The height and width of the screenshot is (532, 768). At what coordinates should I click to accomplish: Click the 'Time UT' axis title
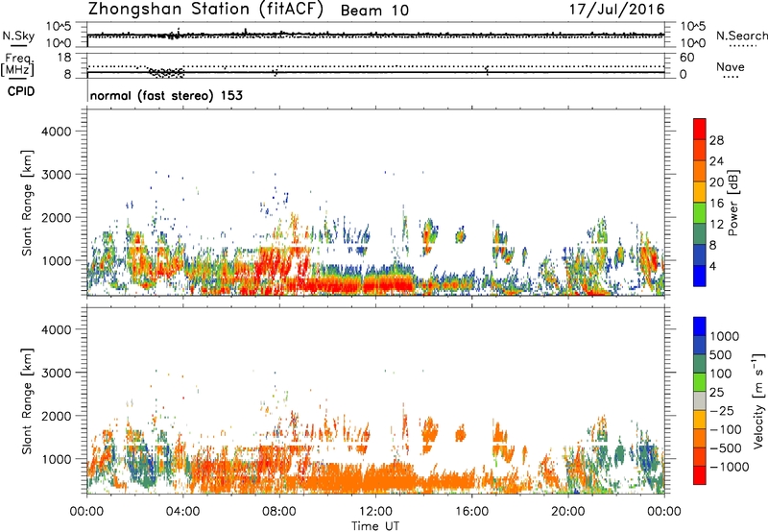tap(375, 526)
